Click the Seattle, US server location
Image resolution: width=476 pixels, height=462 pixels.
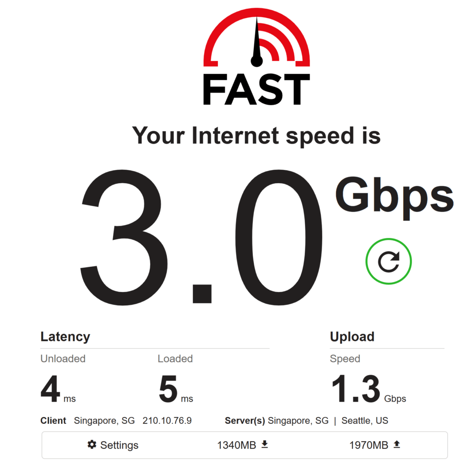364,421
